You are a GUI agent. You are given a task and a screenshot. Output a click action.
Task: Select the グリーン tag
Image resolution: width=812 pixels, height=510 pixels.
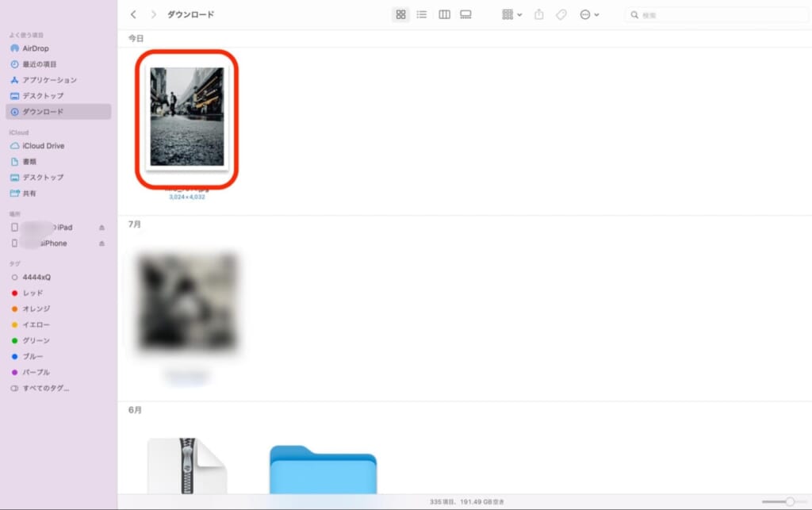coord(58,340)
